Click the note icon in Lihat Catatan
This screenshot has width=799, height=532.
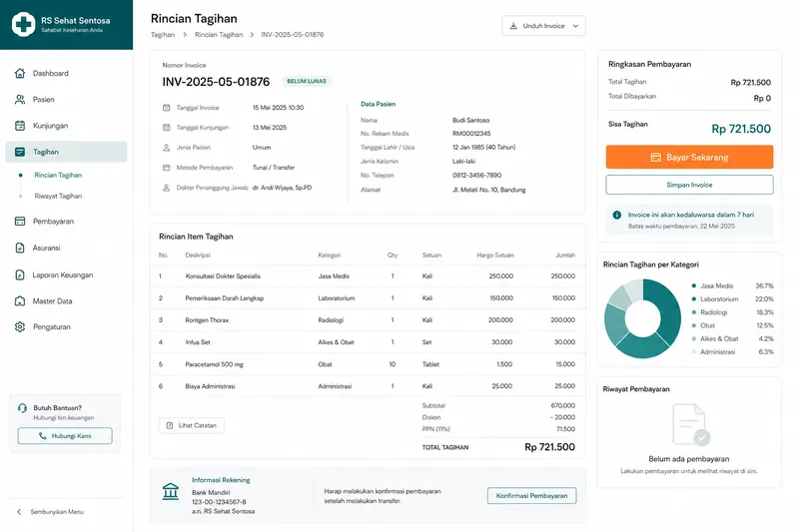click(x=170, y=425)
